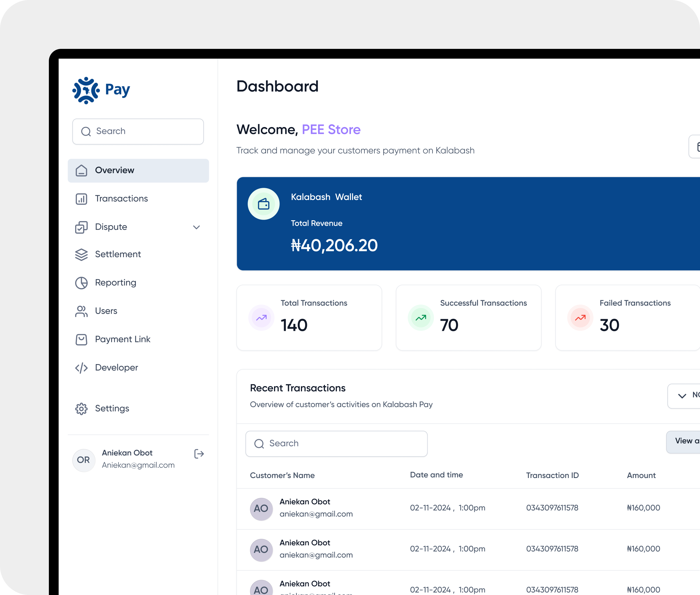Click the logout arrow icon
This screenshot has height=595, width=700.
point(199,454)
